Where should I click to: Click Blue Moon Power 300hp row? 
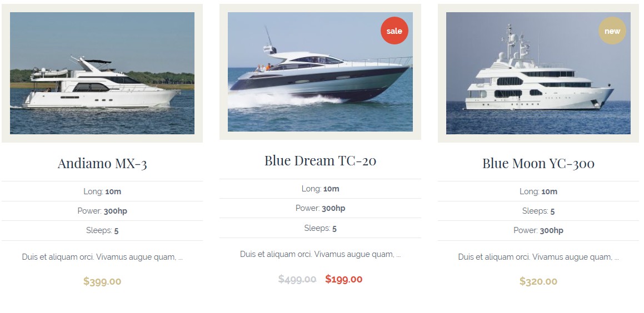click(x=538, y=230)
